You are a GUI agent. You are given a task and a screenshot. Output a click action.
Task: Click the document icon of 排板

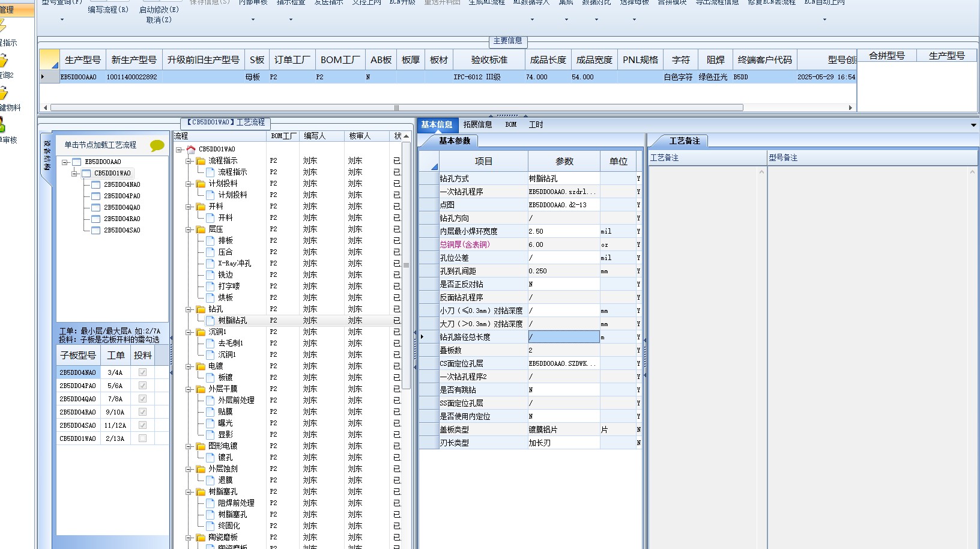point(210,240)
